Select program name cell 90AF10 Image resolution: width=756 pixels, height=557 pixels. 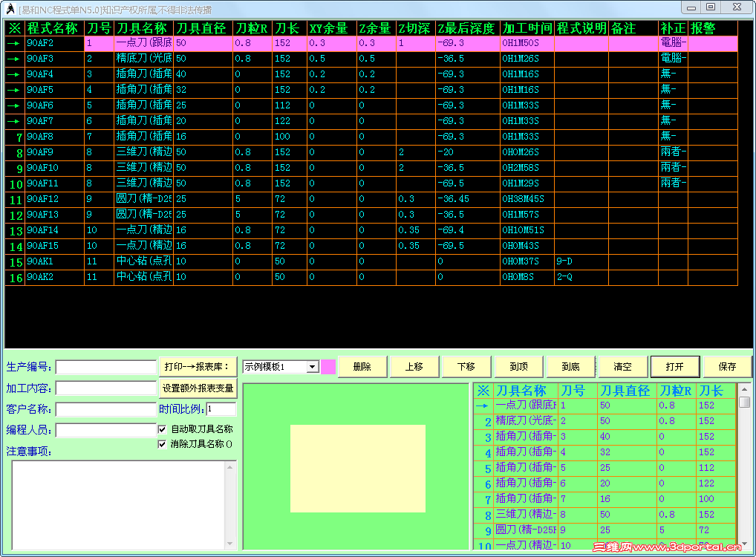click(x=54, y=168)
